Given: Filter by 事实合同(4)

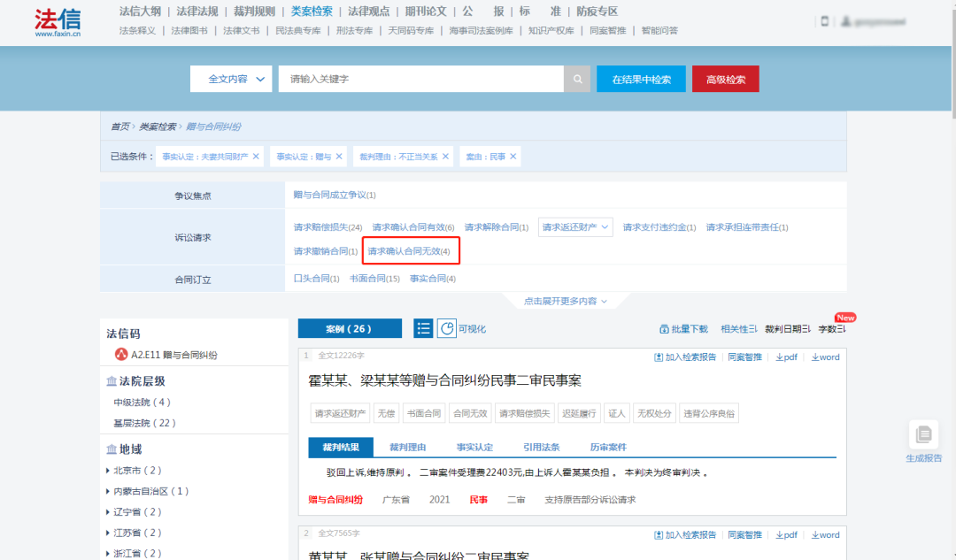Looking at the screenshot, I should point(432,279).
